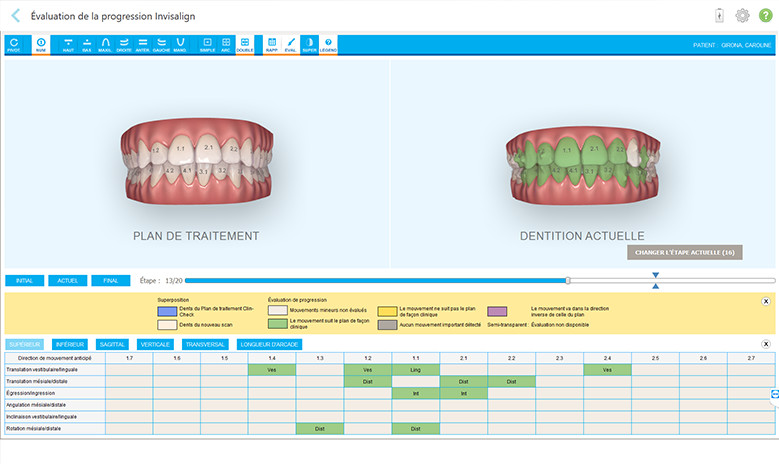779x464 pixels.
Task: Click the blue ClinCheck plan teeth swatch
Action: [167, 311]
